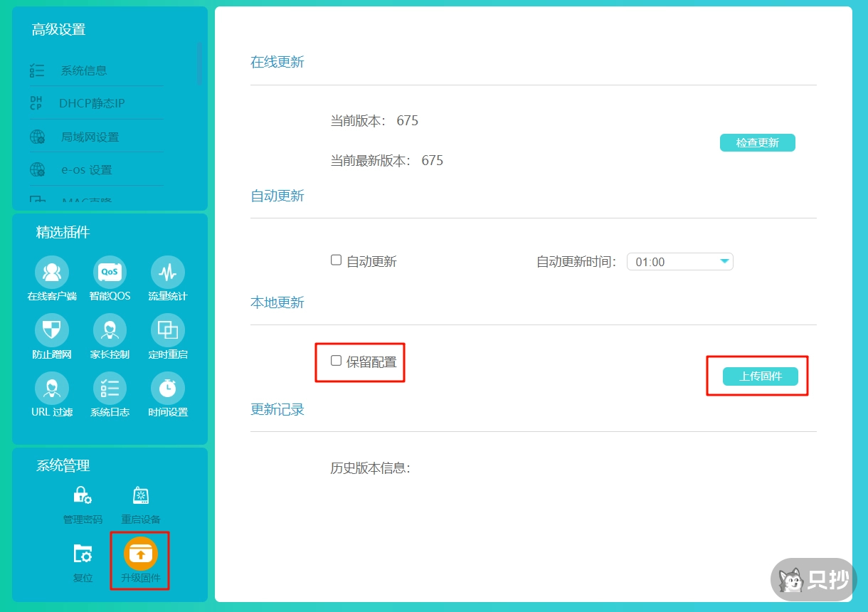The width and height of the screenshot is (868, 612).
Task: Click the 复位 reset icon
Action: [82, 560]
